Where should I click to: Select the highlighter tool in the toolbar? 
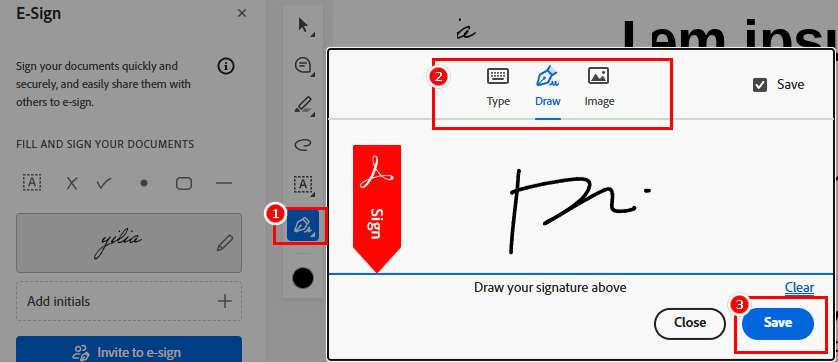[x=303, y=105]
